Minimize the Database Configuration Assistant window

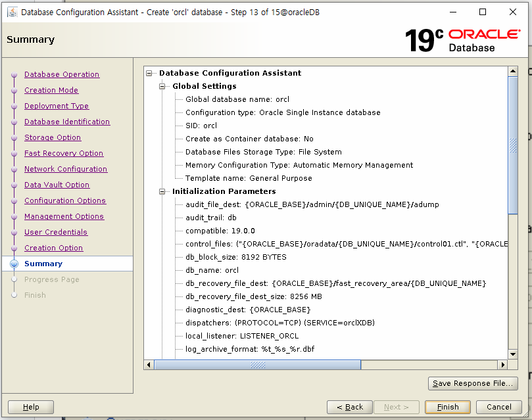[453, 12]
